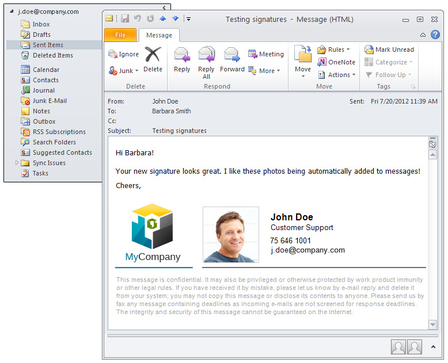The image size is (448, 363).
Task: Open the File tab
Action: point(120,35)
